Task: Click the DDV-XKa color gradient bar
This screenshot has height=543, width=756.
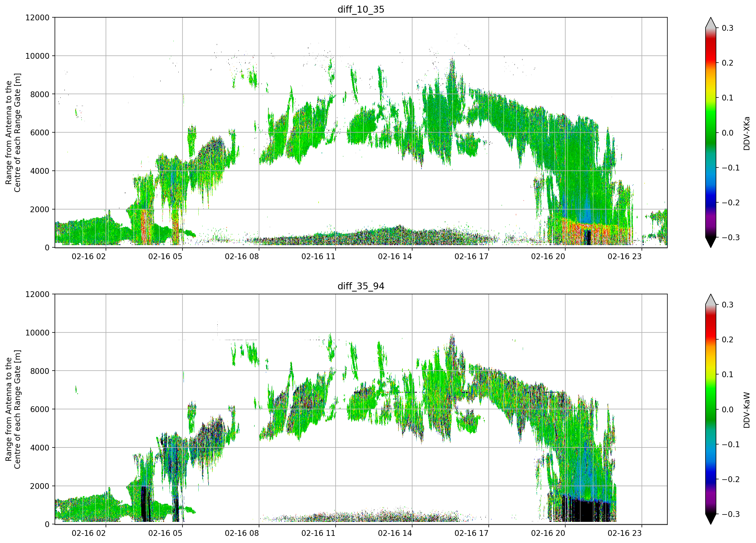Action: pyautogui.click(x=711, y=132)
